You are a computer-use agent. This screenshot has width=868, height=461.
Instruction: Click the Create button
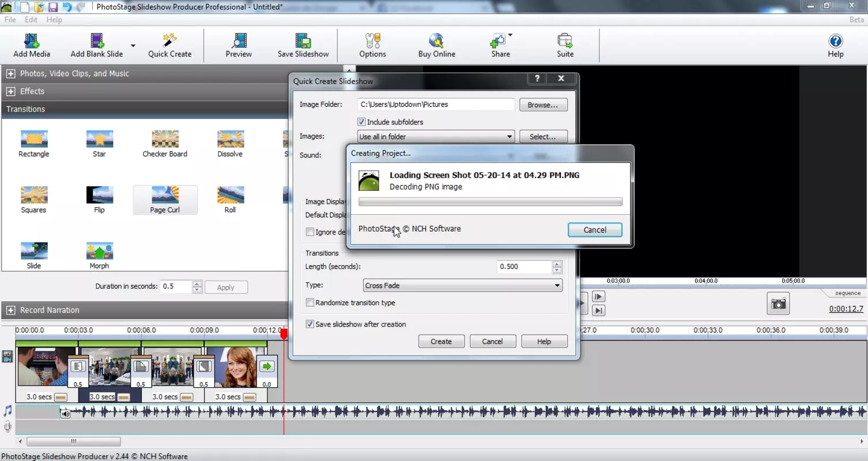[x=441, y=341]
